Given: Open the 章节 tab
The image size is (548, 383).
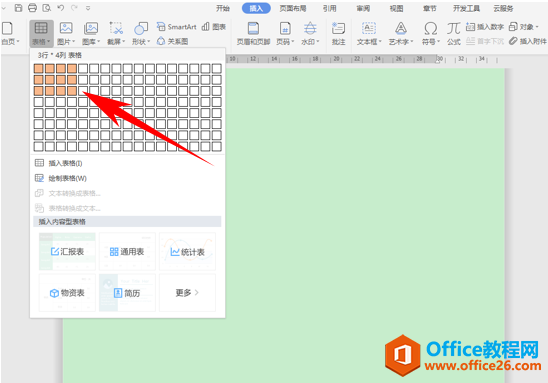Looking at the screenshot, I should point(430,8).
